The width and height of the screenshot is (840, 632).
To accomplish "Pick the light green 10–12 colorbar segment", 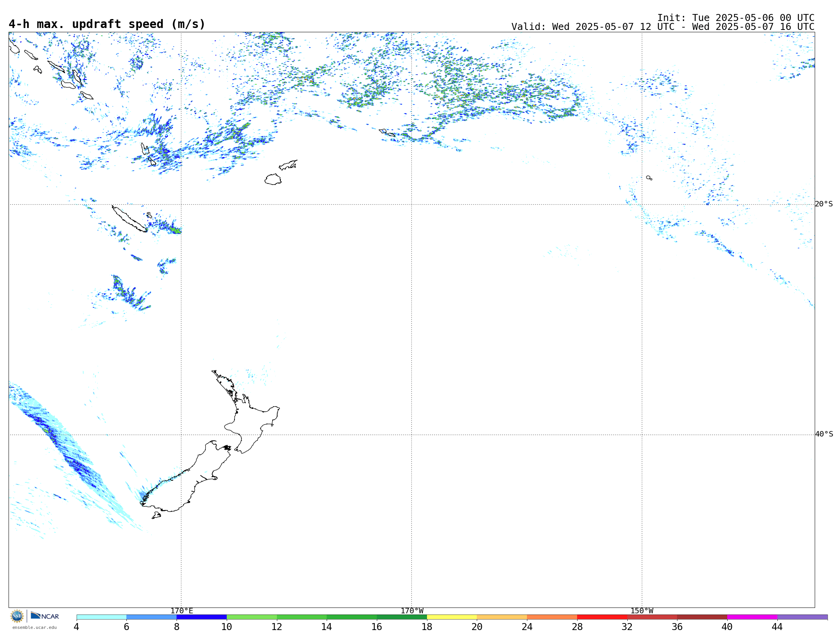I will [x=252, y=617].
